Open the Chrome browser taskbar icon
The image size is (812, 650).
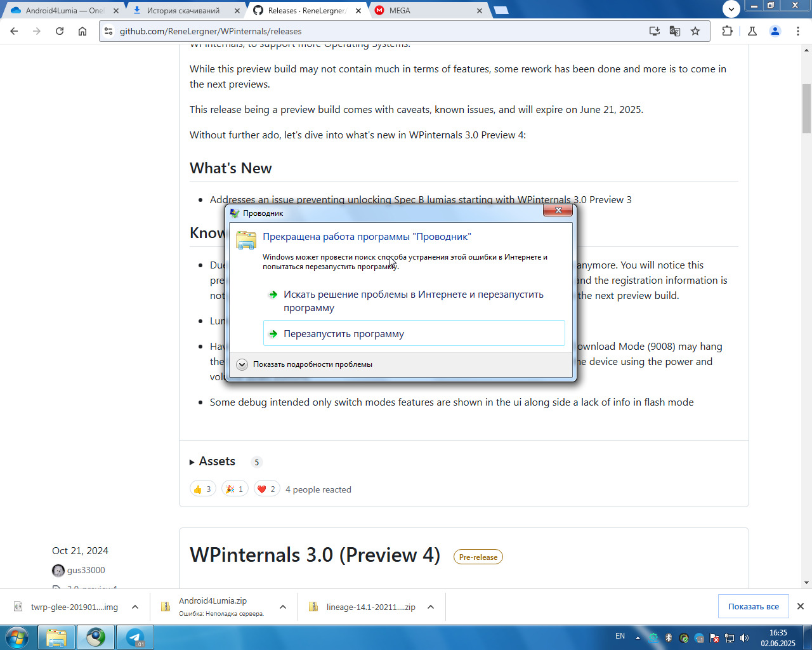click(x=96, y=637)
